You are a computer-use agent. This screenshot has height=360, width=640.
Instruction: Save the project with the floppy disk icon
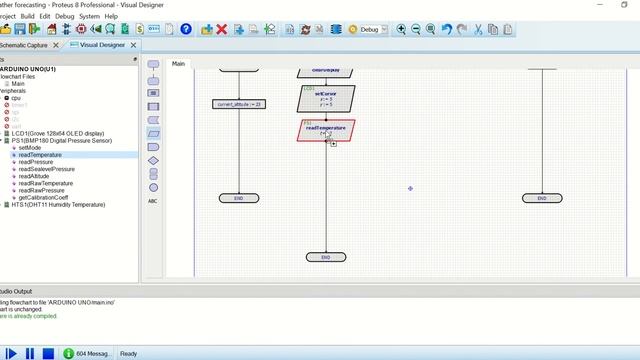pos(20,29)
